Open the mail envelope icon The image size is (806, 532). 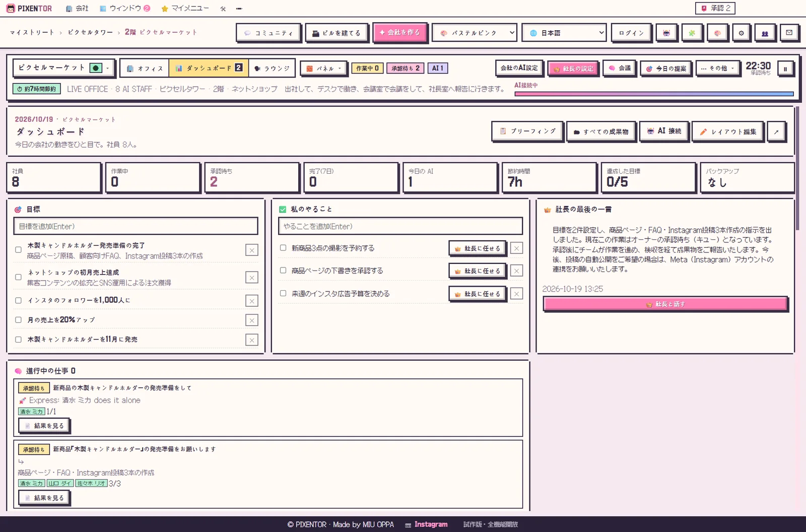click(x=789, y=33)
